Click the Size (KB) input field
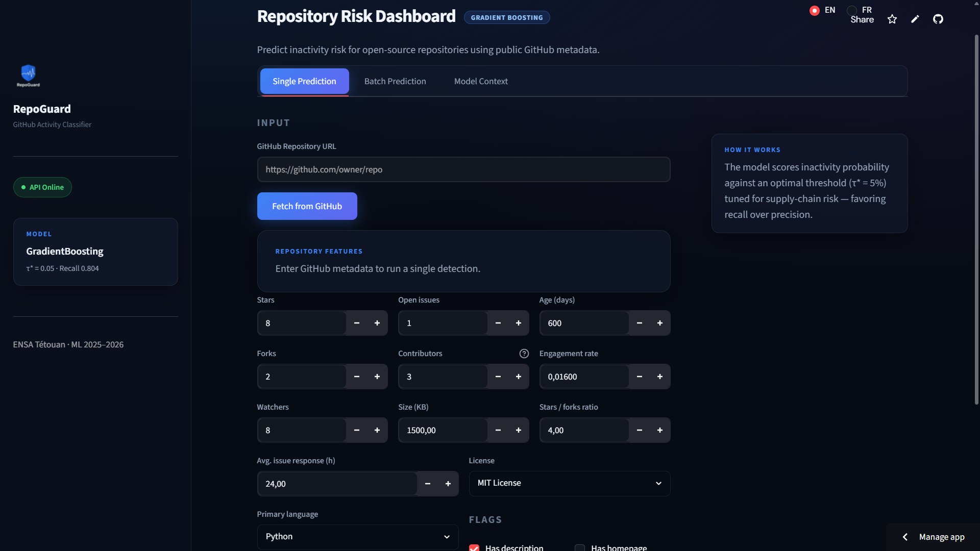The width and height of the screenshot is (980, 551). (443, 430)
